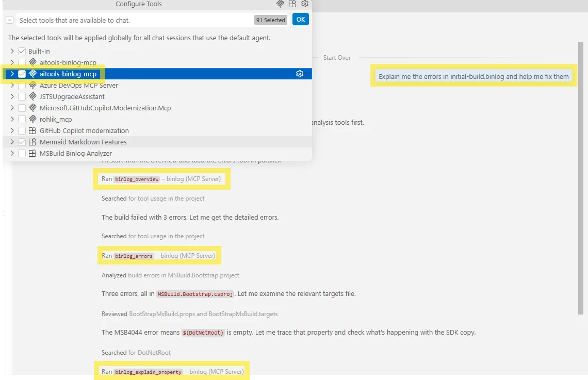The height and width of the screenshot is (380, 588).
Task: Click the rohlik_mcp server icon
Action: pos(32,119)
